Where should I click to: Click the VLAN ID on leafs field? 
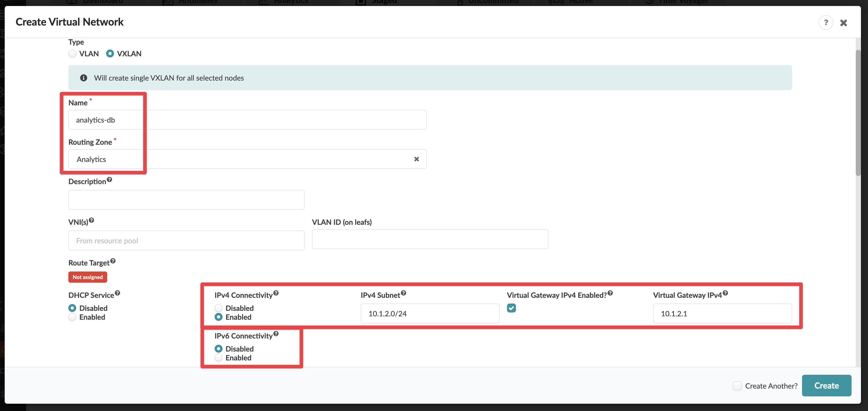(x=430, y=239)
